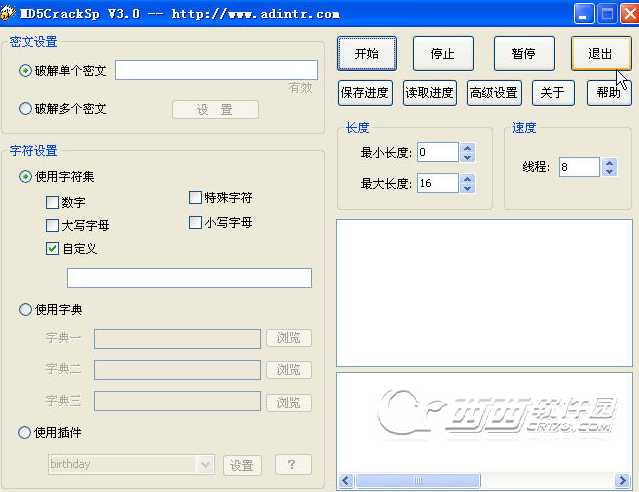Screen dimensions: 639x492
Task: Click the horizontal scrollbar right arrow
Action: point(623,480)
